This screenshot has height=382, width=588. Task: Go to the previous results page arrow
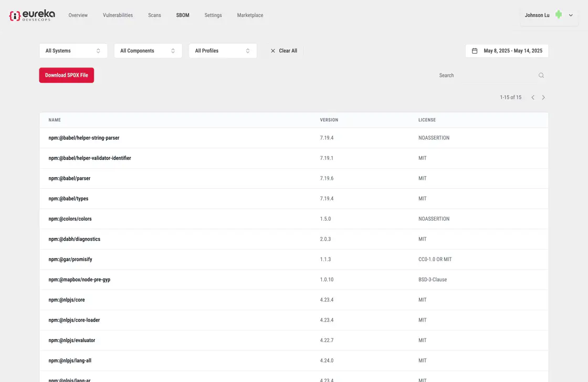click(533, 97)
